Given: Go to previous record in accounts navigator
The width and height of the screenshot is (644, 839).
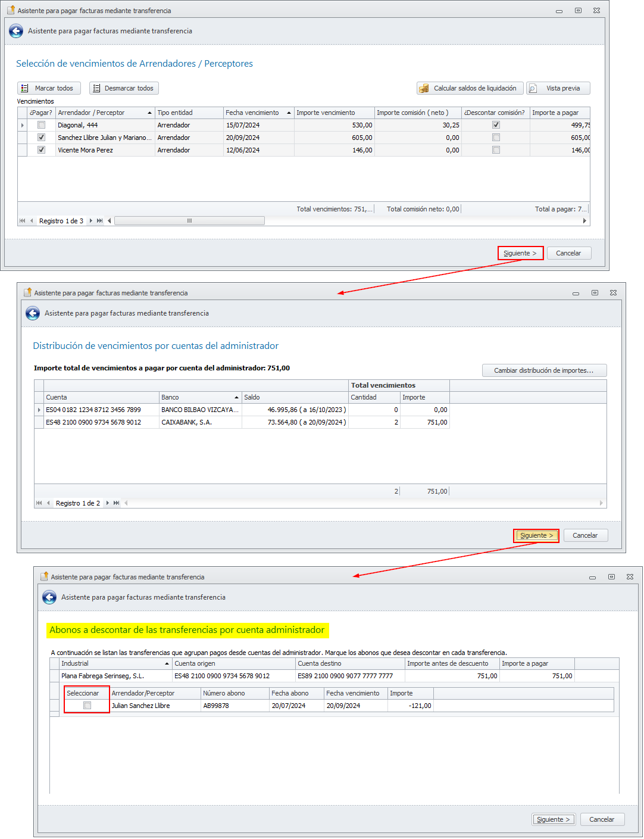Looking at the screenshot, I should click(49, 503).
